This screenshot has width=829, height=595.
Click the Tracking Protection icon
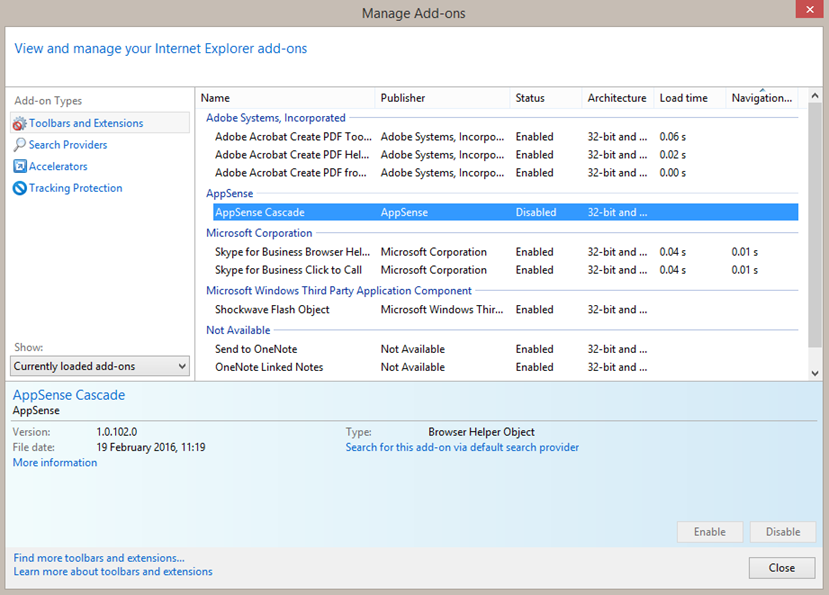coord(20,188)
